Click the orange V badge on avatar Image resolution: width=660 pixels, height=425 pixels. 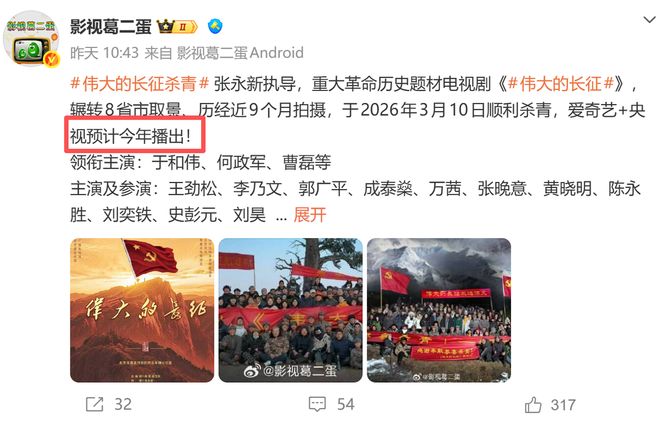click(x=52, y=60)
